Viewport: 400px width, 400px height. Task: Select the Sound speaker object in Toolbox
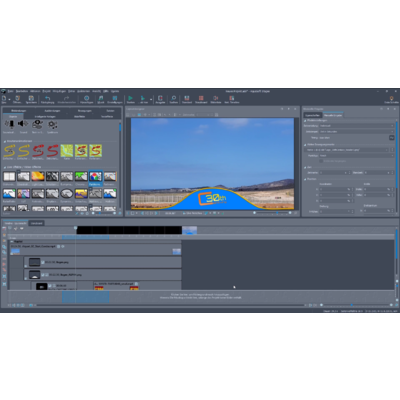23,124
